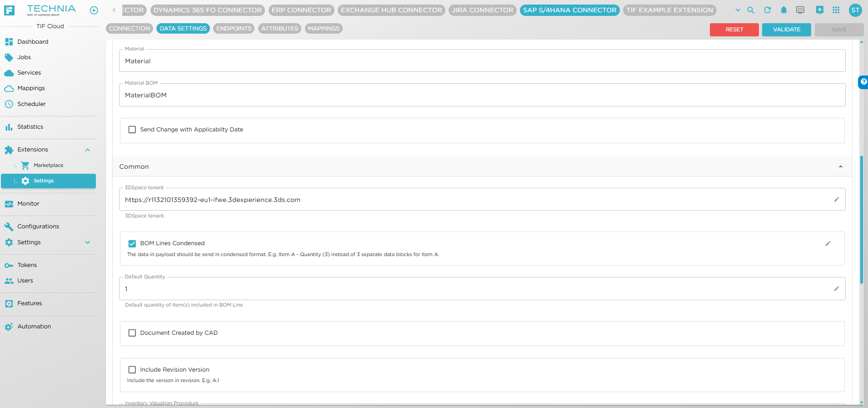Switch to the ENDPOINTS tab
This screenshot has width=868, height=408.
(x=234, y=29)
